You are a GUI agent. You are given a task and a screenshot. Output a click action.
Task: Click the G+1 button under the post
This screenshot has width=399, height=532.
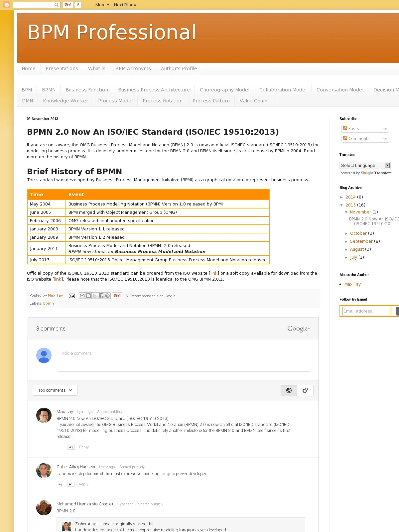tap(117, 296)
